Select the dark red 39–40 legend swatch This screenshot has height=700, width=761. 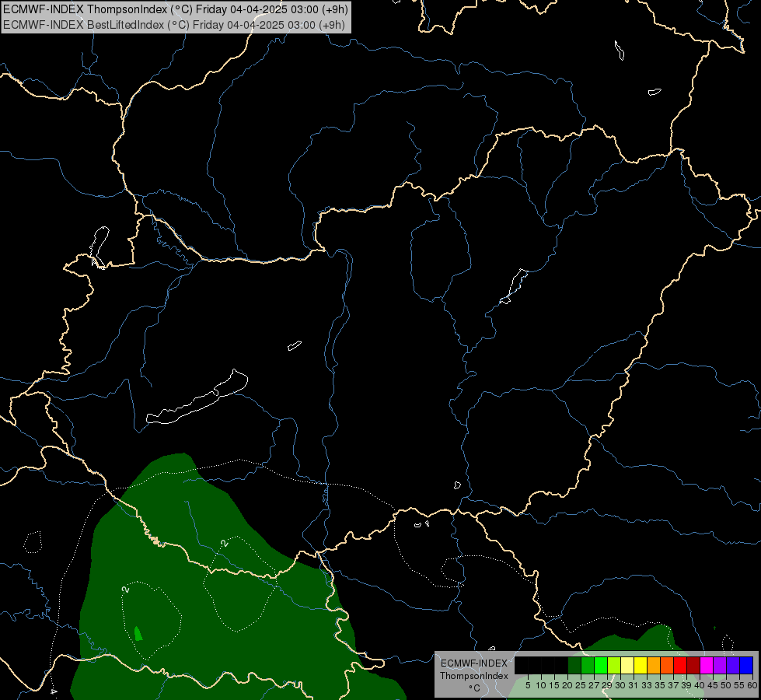693,665
